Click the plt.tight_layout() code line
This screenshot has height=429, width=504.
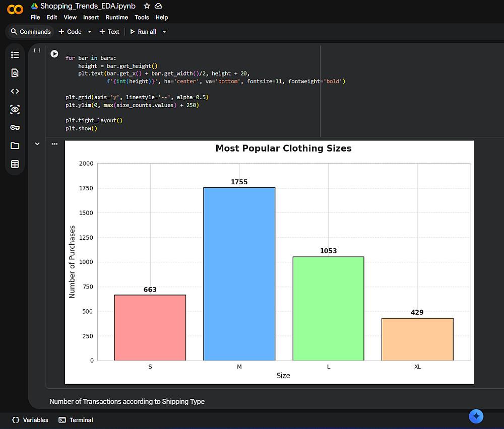94,120
